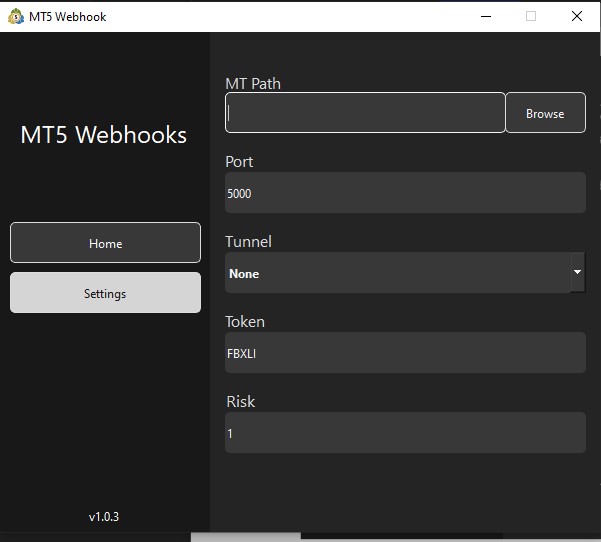This screenshot has height=542, width=601.
Task: Click the MT5 Webhooks heading text
Action: tap(103, 135)
